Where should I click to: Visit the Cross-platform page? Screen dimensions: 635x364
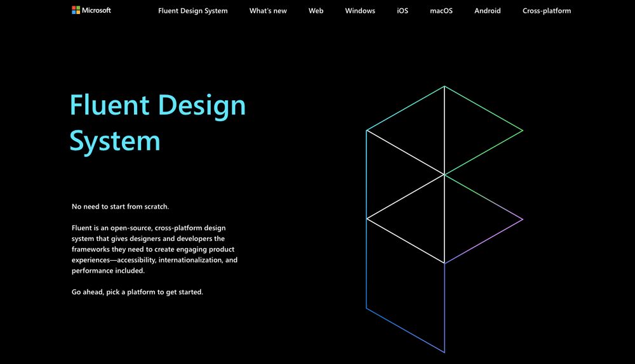point(547,11)
